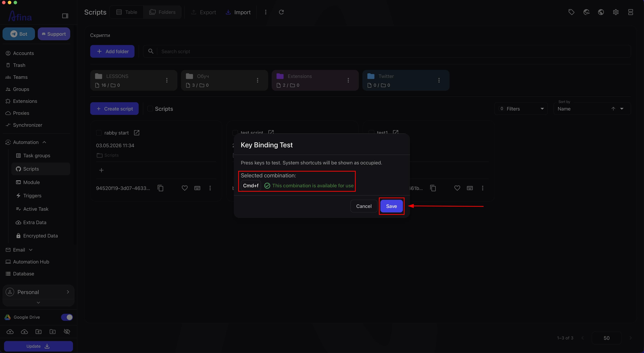Open Support via Discord button
The image size is (644, 353).
54,34
